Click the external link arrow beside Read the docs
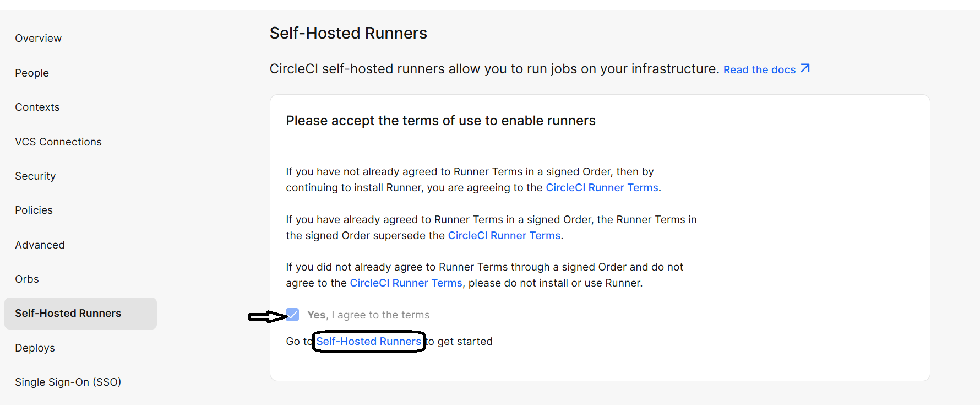Image resolution: width=980 pixels, height=405 pixels. [805, 68]
